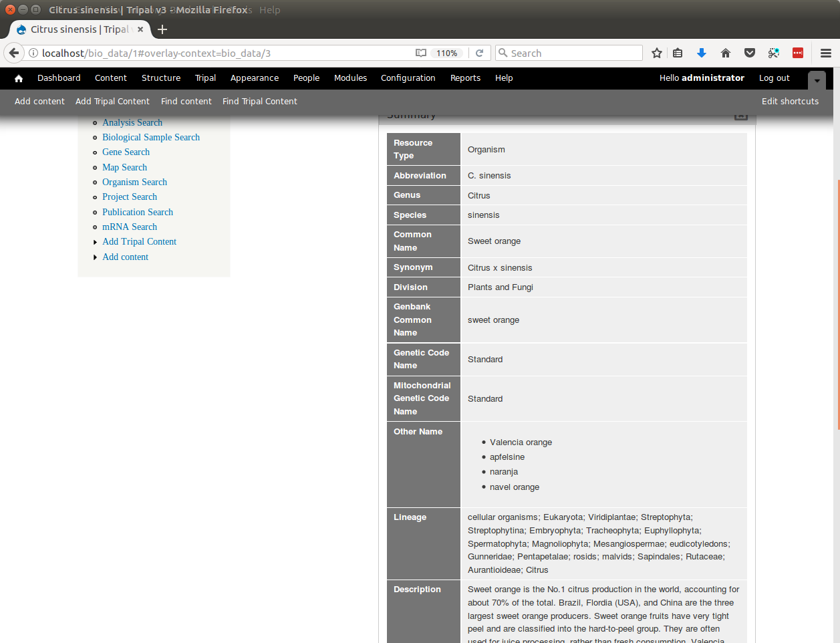Go back with the browser back arrow
Viewport: 840px width, 643px height.
14,53
